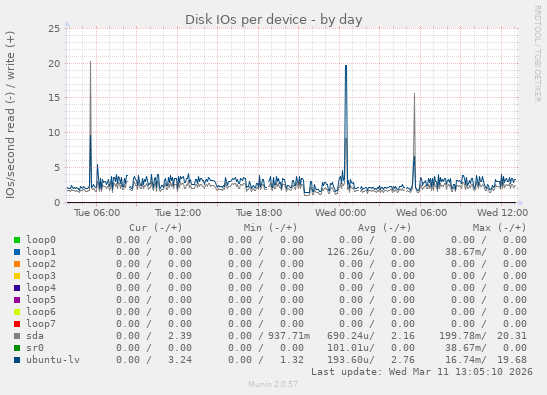Click the Tuesday morning sda spike peak

(90, 62)
